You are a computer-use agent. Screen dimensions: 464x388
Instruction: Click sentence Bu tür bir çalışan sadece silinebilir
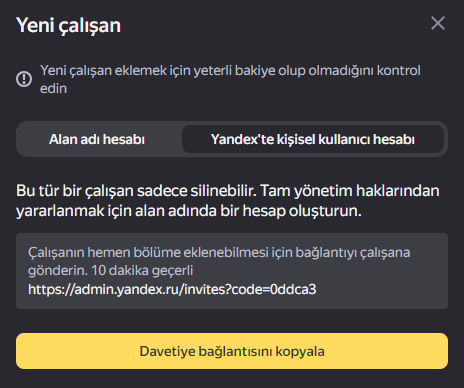[x=136, y=191]
